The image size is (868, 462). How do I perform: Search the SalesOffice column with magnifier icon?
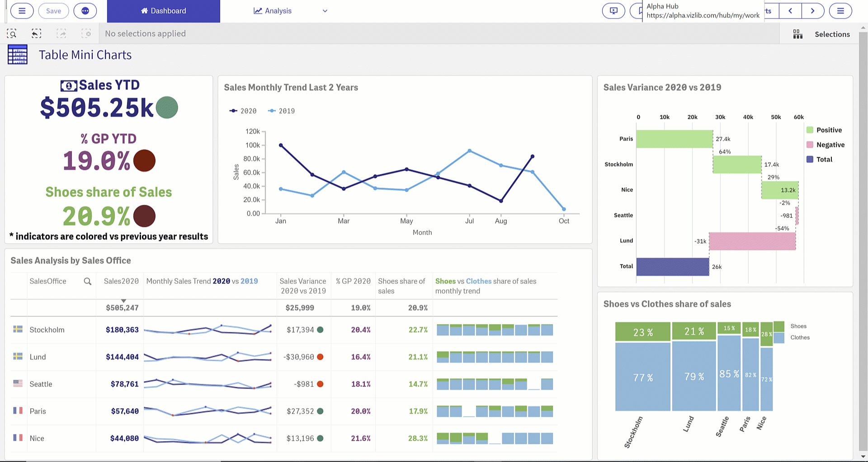88,282
